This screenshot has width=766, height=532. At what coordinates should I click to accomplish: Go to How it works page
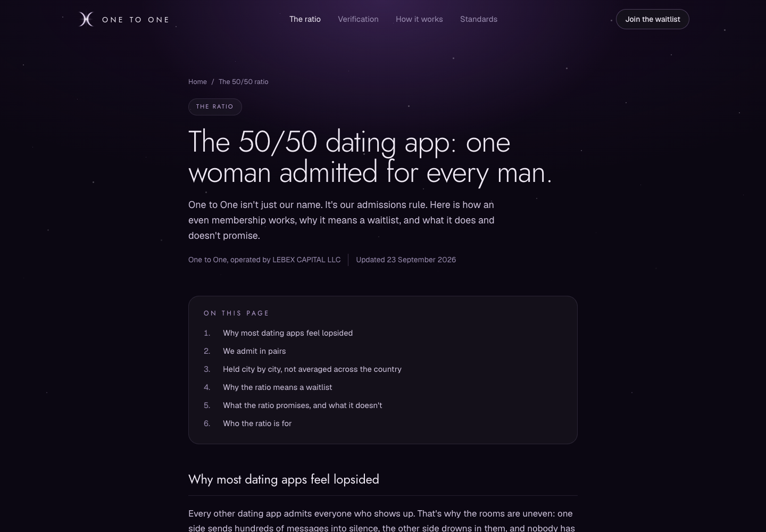(x=419, y=19)
